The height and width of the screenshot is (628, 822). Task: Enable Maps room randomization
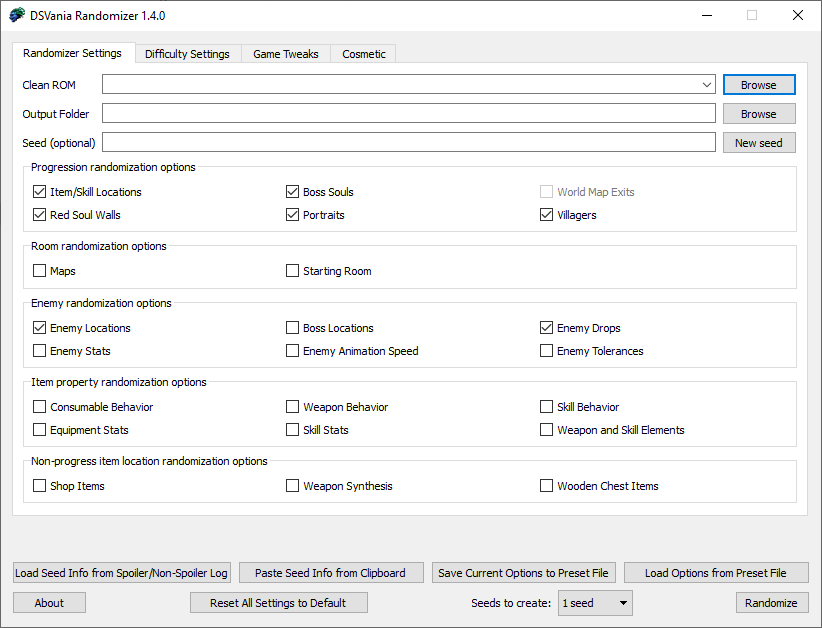[x=40, y=271]
